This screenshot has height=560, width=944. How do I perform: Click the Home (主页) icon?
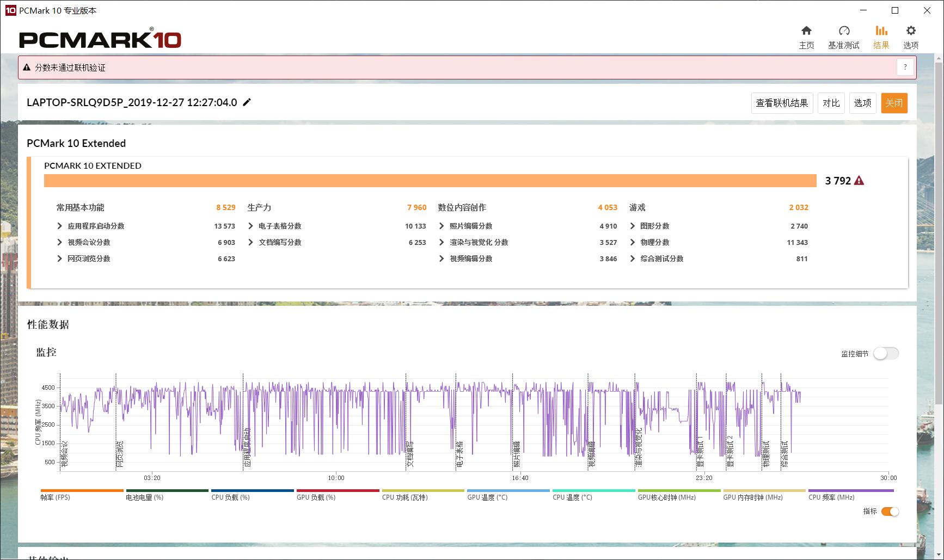pos(806,31)
